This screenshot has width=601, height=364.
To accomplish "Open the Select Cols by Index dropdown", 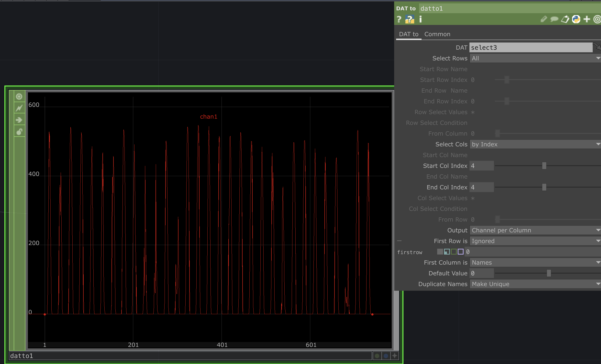I will [534, 144].
